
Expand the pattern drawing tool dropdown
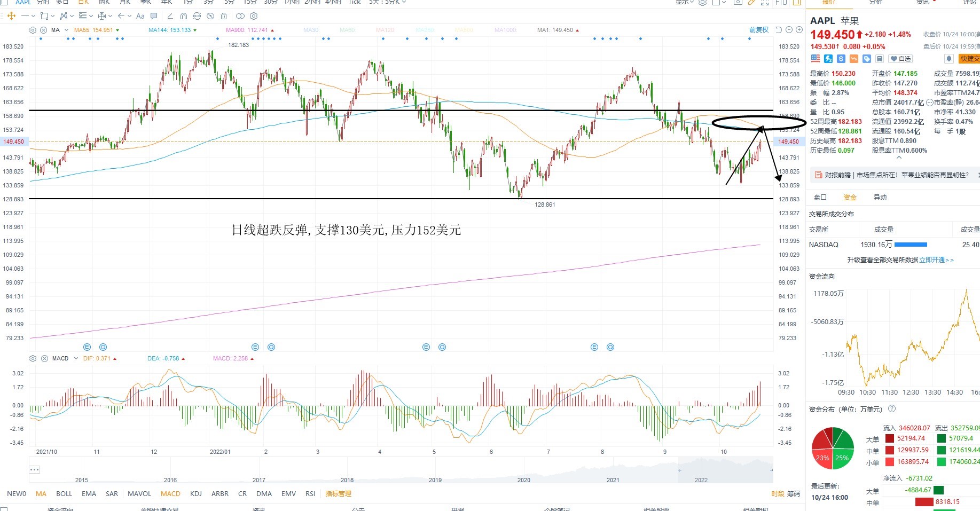tap(72, 16)
